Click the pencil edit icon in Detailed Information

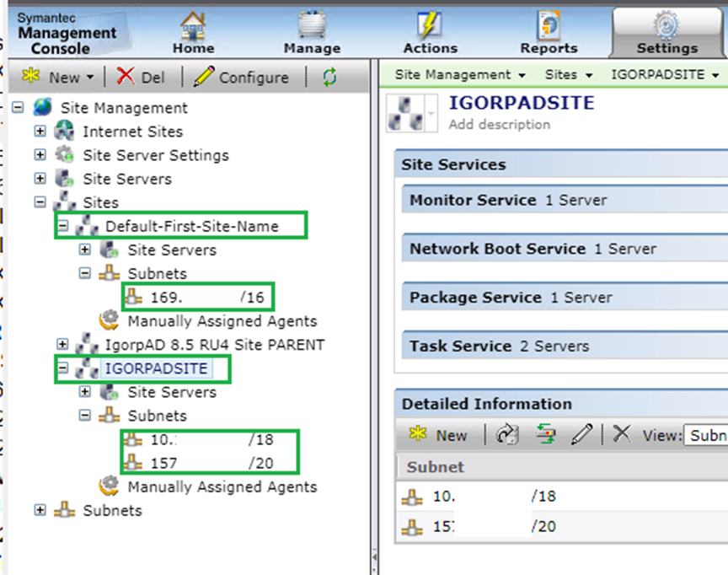(581, 435)
